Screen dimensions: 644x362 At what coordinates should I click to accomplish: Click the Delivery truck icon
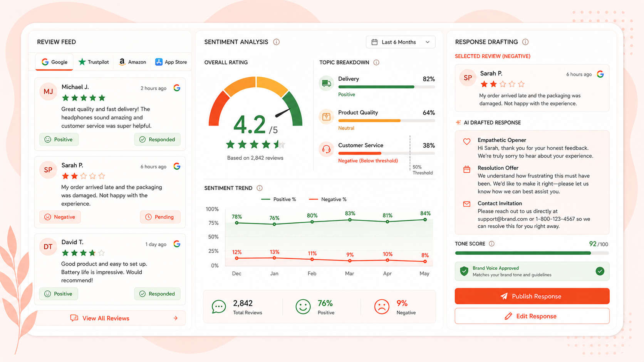326,83
